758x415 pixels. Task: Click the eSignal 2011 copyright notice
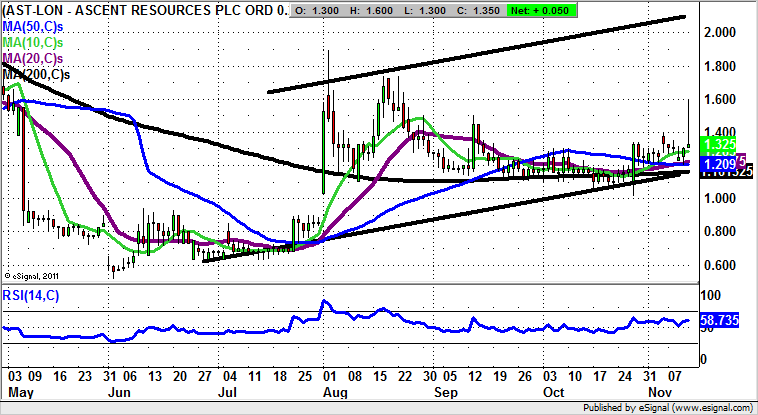pos(33,275)
